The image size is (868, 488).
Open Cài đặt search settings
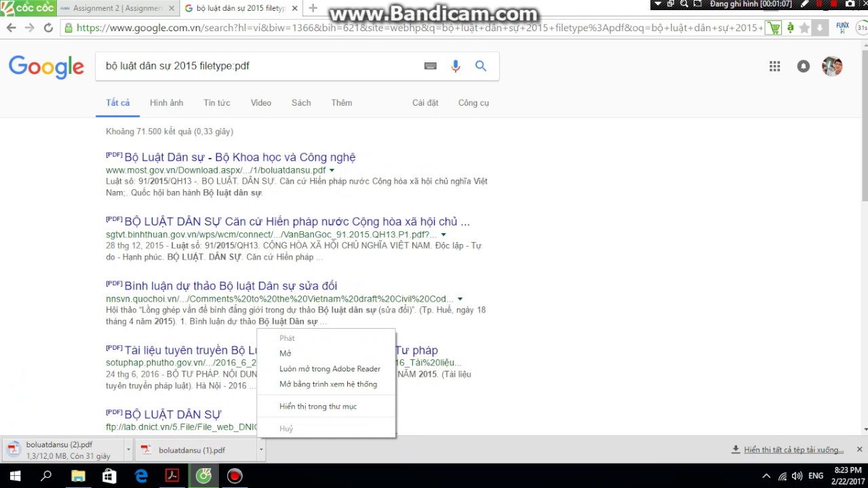click(425, 103)
